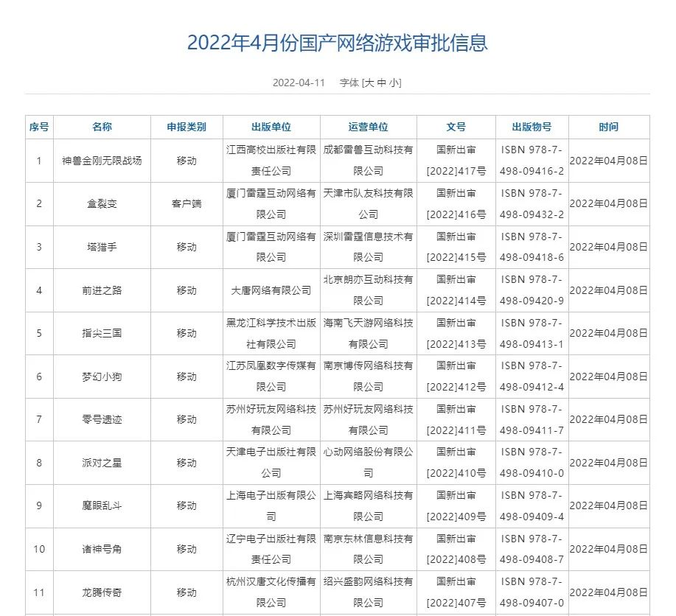Viewport: 676px width, 616px height.
Task: Set font size to 小 (small)
Action: click(394, 83)
